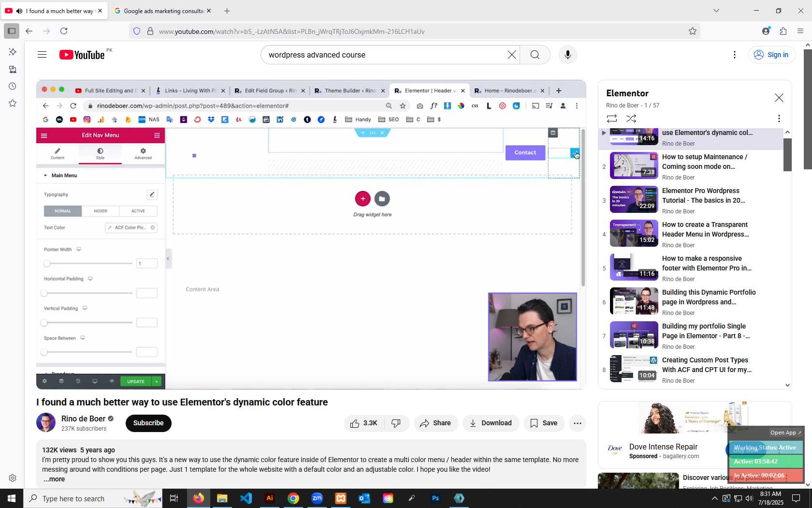Viewport: 812px width, 508px height.
Task: Go to the YouTube home logo
Action: 82,55
